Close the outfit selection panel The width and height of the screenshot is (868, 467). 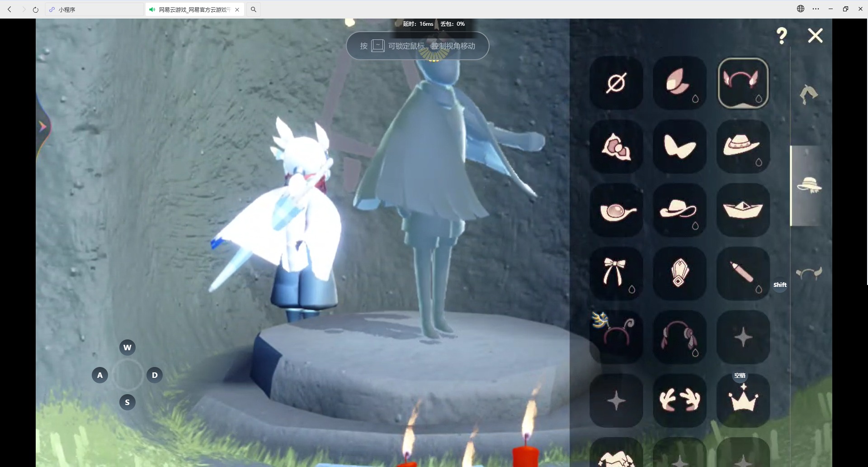(x=815, y=35)
